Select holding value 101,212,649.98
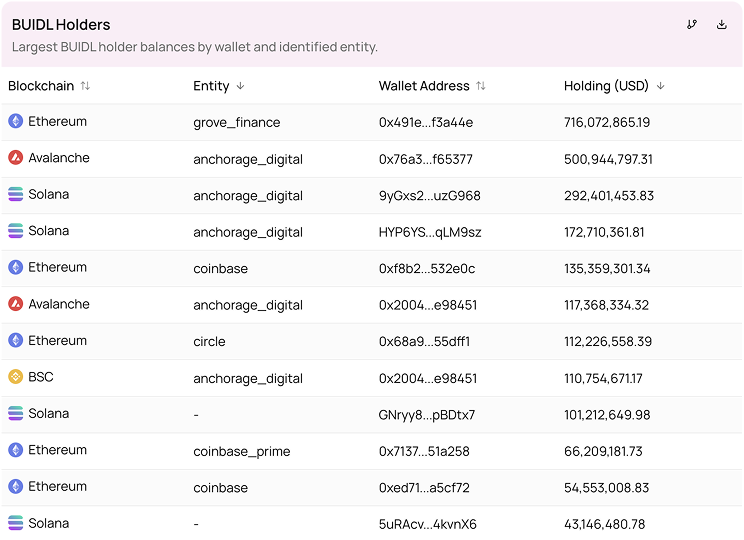 (x=607, y=415)
